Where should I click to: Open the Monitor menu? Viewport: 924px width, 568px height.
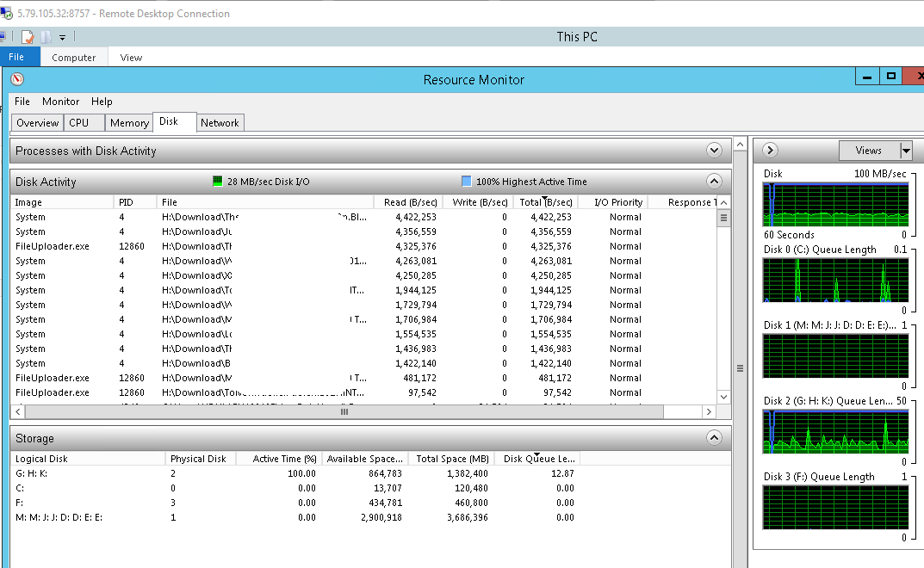click(60, 102)
